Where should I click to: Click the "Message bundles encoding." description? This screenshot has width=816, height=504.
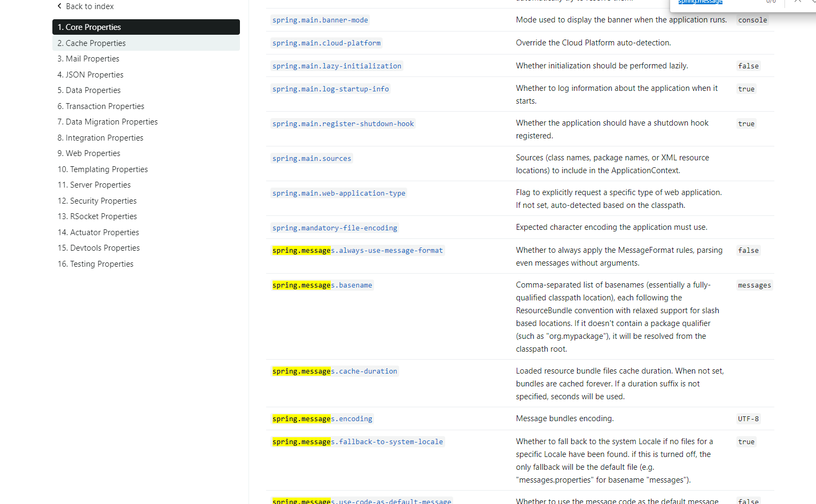[x=565, y=418]
